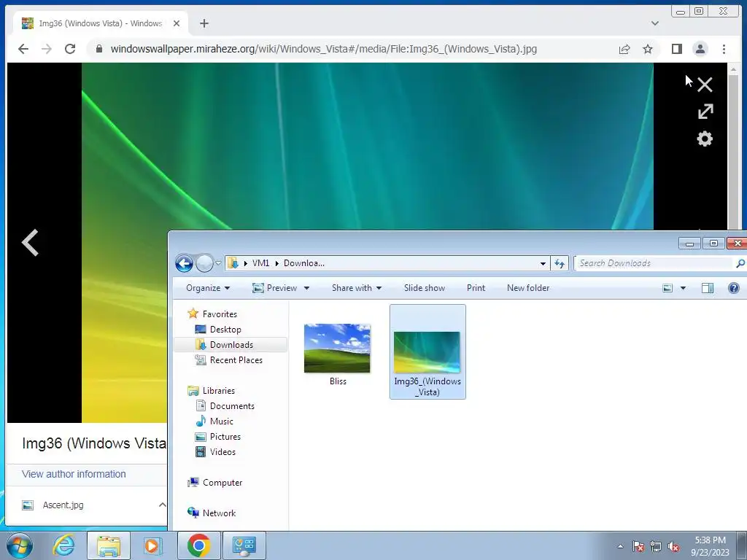Click Downloa... segment in Explorer address path
747x560 pixels.
tap(304, 263)
